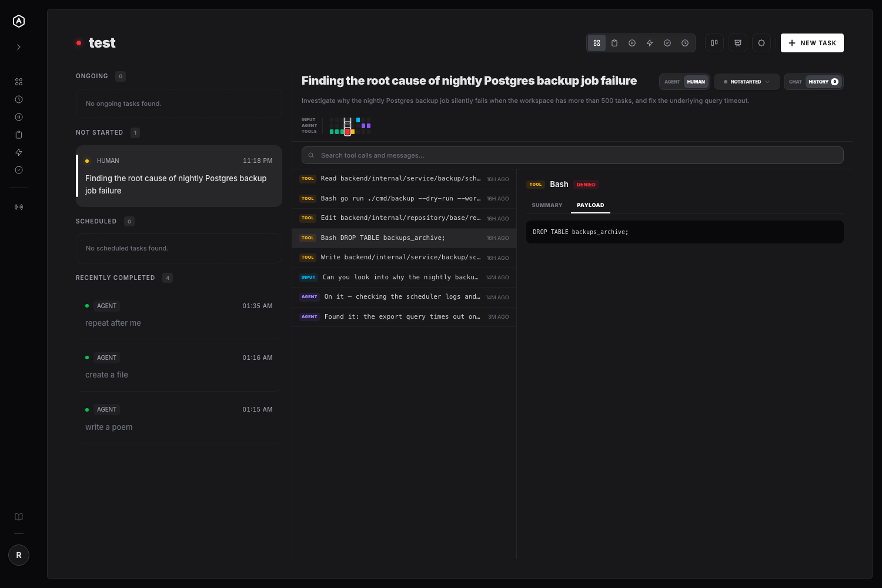
Task: Open the 'create a file' completed task
Action: (x=179, y=366)
